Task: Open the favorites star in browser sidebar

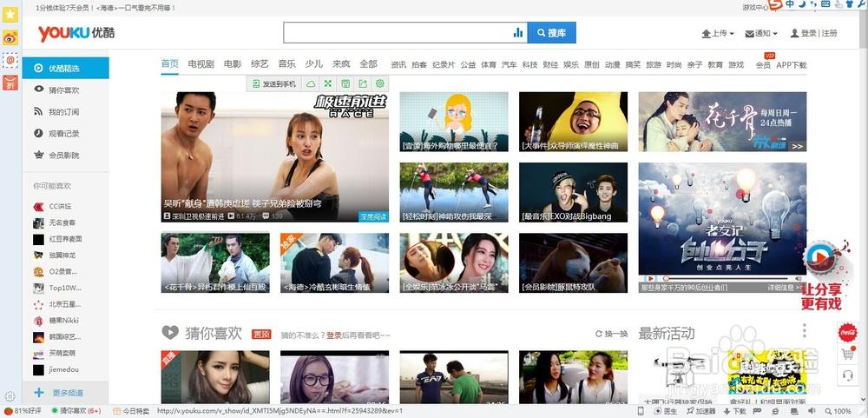Action: click(x=10, y=15)
